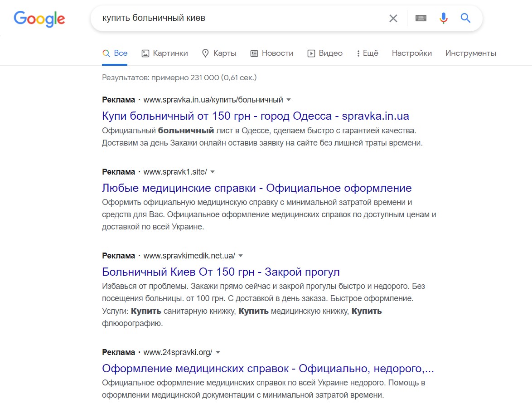Switch to the Карты tab
This screenshot has width=532, height=404.
(x=219, y=54)
